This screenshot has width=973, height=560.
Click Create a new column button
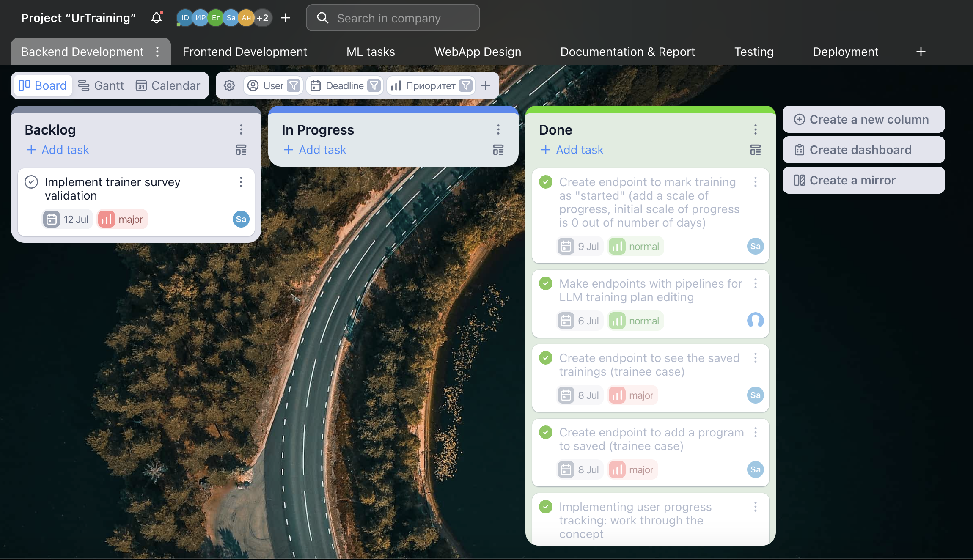[863, 120]
